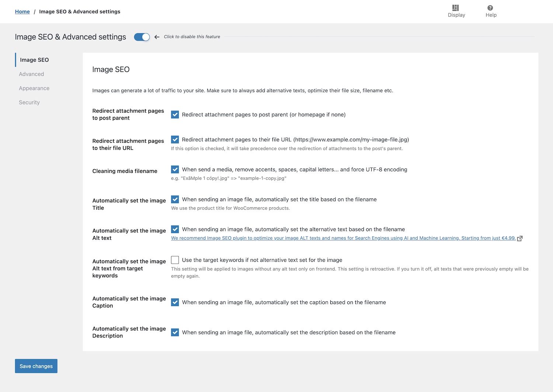Uncheck the Cleaning media filename checkbox
Image resolution: width=553 pixels, height=392 pixels.
point(175,169)
